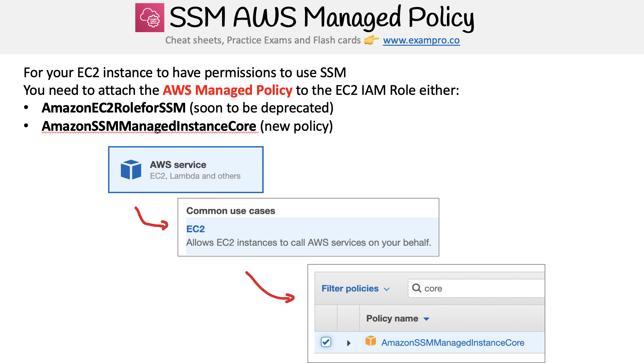Image resolution: width=644 pixels, height=363 pixels.
Task: Click the SSM cloud gear logo icon
Action: 150,18
